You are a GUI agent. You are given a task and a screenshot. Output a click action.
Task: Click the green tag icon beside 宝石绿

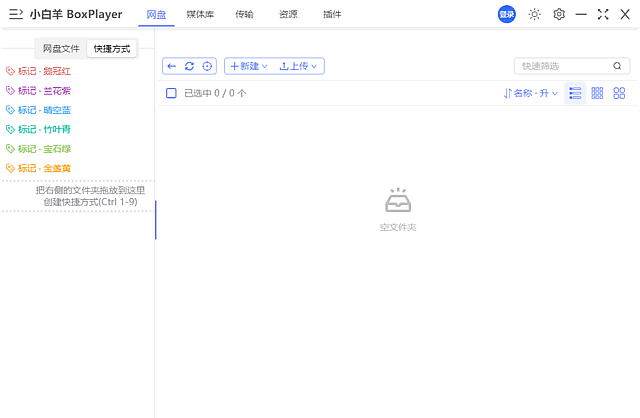[10, 149]
